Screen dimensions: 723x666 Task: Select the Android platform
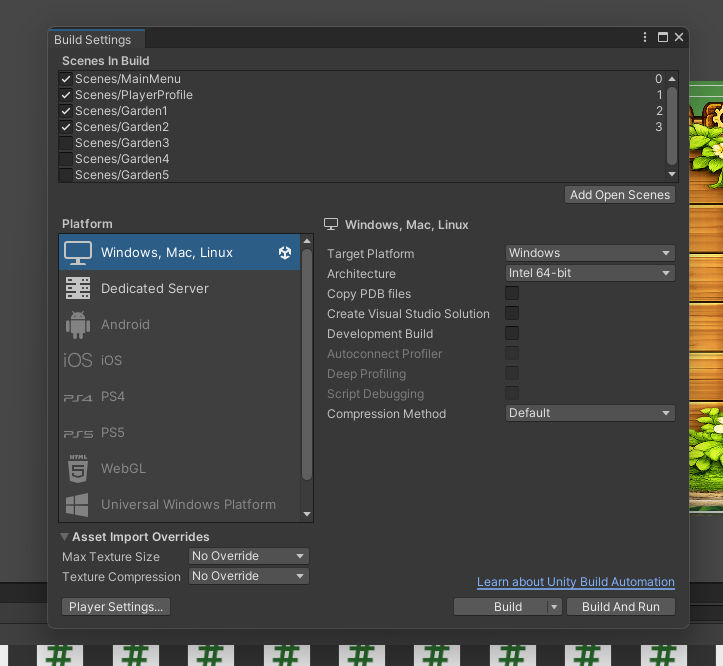(180, 325)
